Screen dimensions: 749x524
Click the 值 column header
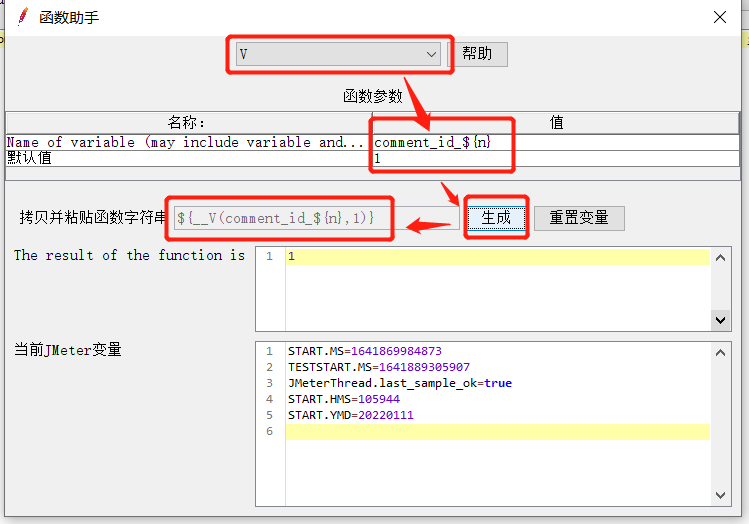(556, 123)
